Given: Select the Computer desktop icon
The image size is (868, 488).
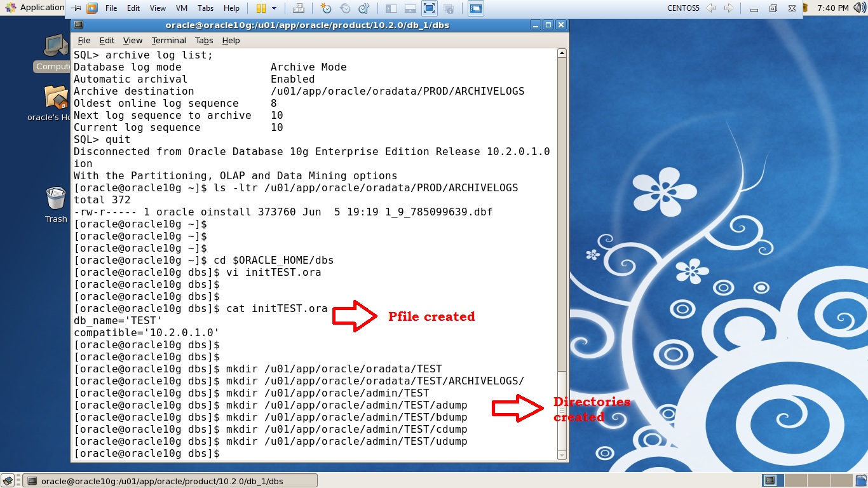Looking at the screenshot, I should point(56,53).
